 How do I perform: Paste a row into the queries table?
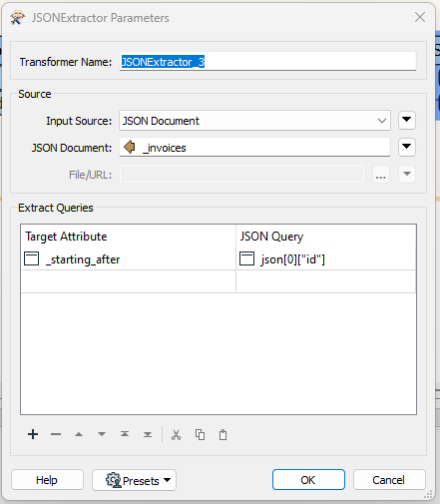[223, 434]
